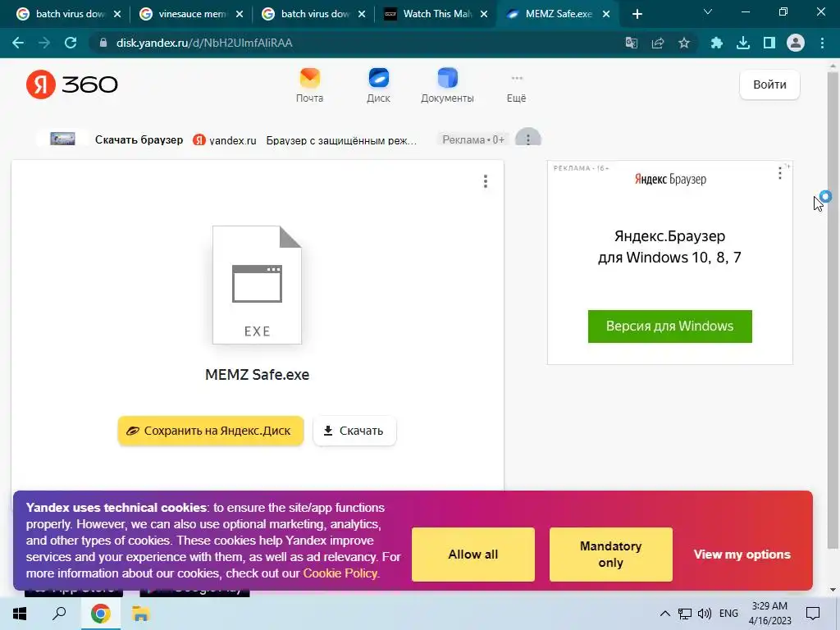The width and height of the screenshot is (840, 630).
Task: Click the Войти login button
Action: [769, 84]
